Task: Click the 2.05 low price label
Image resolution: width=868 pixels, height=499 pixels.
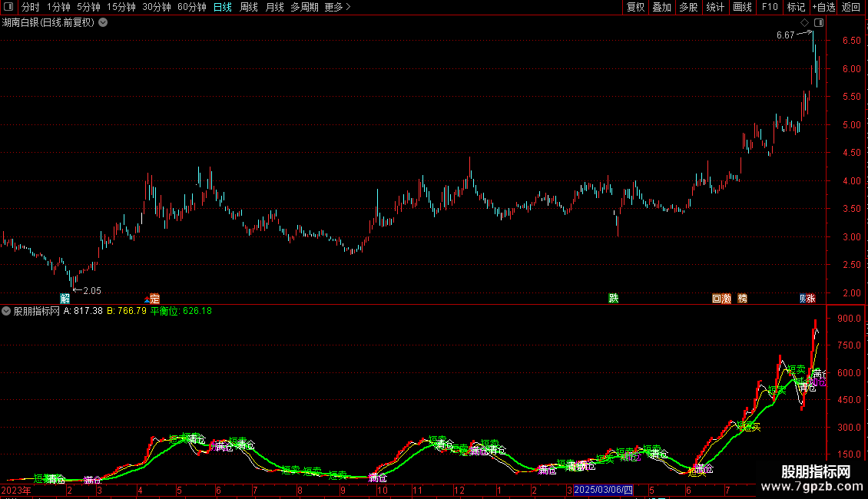Action: click(x=92, y=291)
